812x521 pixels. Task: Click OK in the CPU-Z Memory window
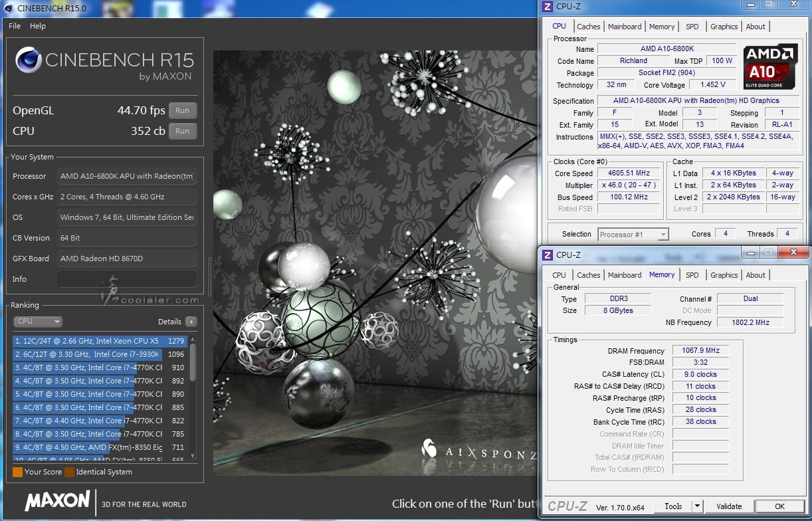(x=780, y=506)
